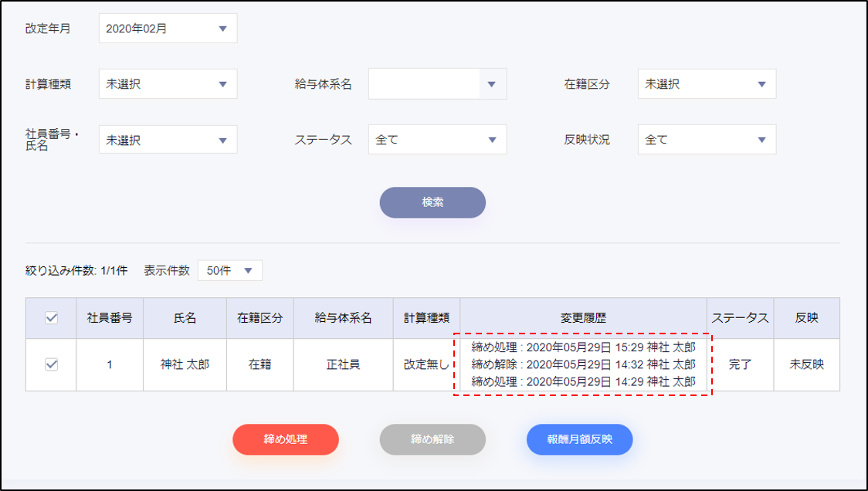Screen dimensions: 868x491
Task: Click the 社員番号 column header
Action: click(109, 318)
